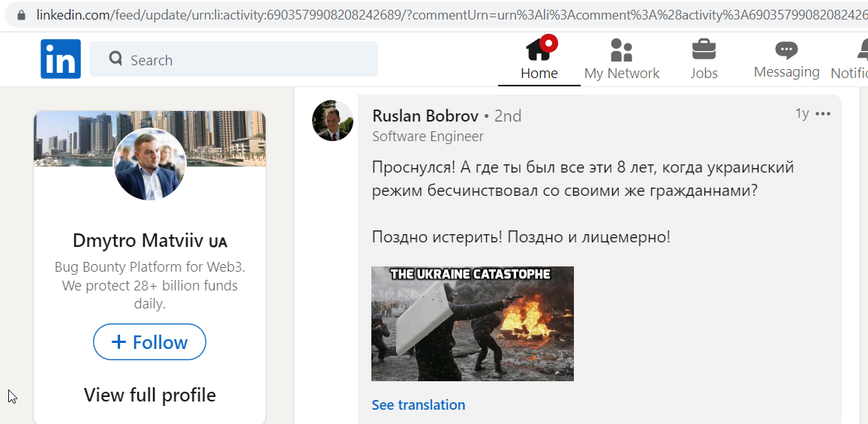Click See translation link
Viewport: 868px width, 424px height.
[419, 405]
